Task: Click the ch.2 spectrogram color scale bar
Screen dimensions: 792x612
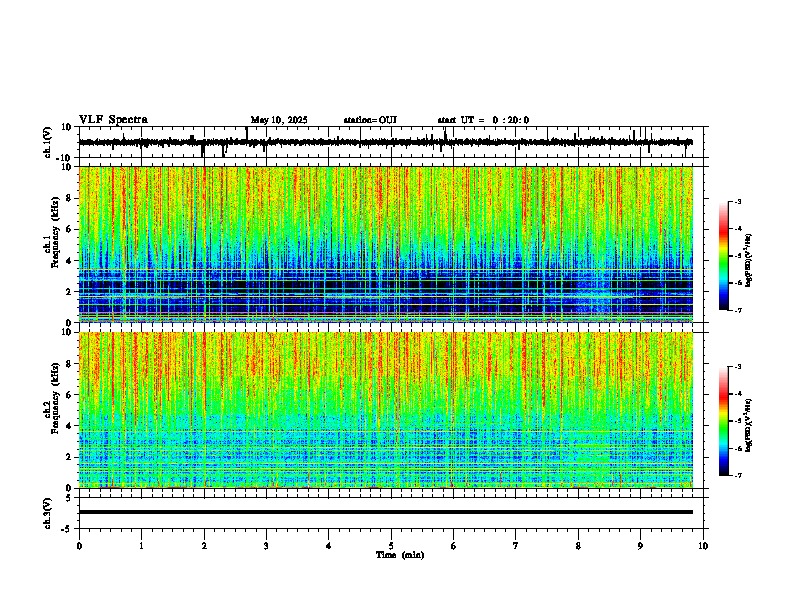Action: click(724, 421)
